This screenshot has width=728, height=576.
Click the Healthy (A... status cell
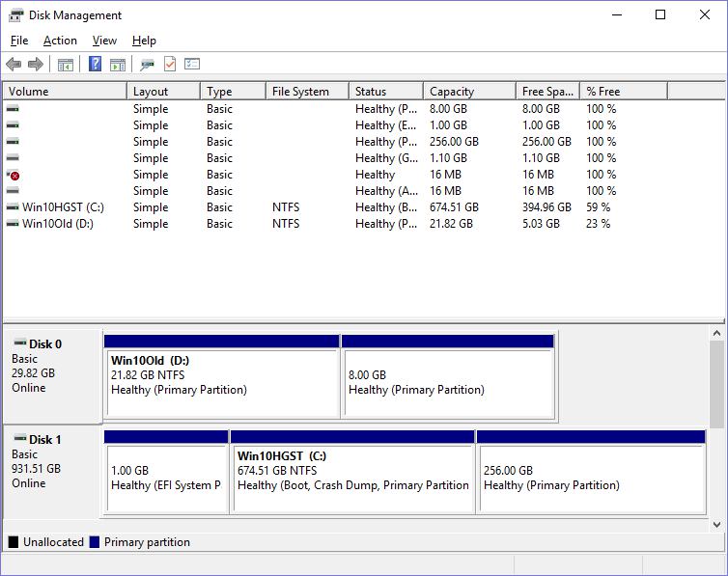coord(386,191)
